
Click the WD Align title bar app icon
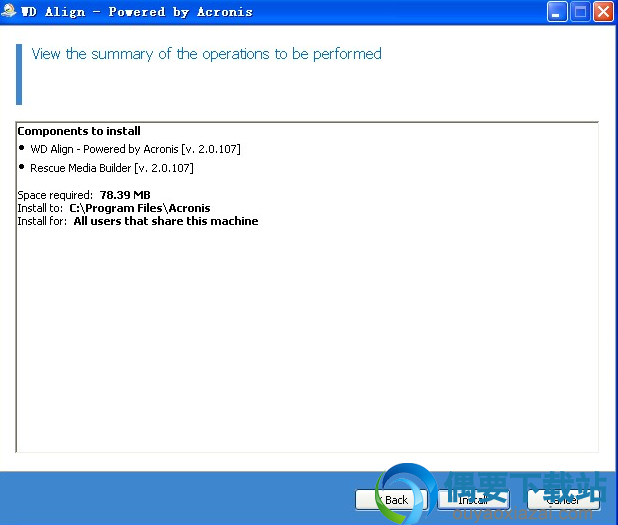tap(9, 11)
